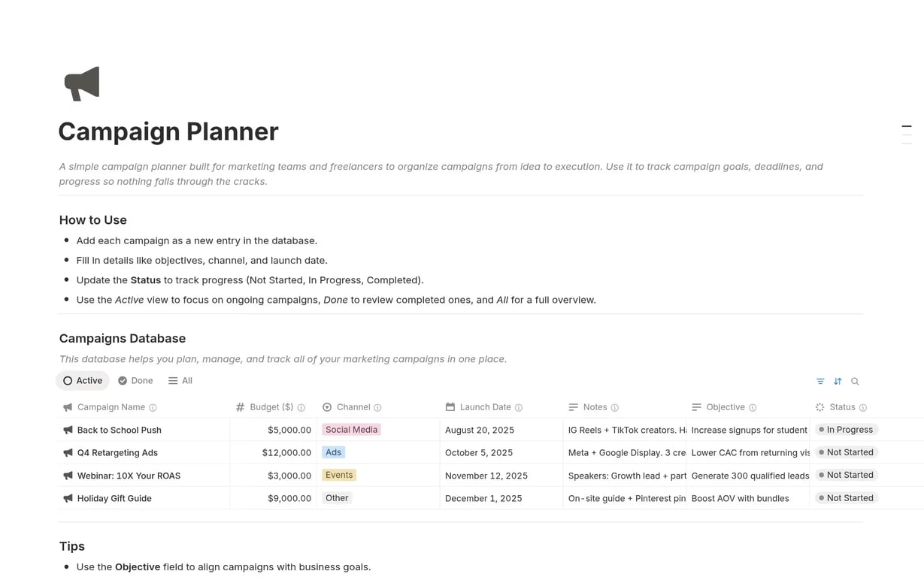Click the blue Ads channel tag
This screenshot has height=577, width=924.
tap(333, 452)
